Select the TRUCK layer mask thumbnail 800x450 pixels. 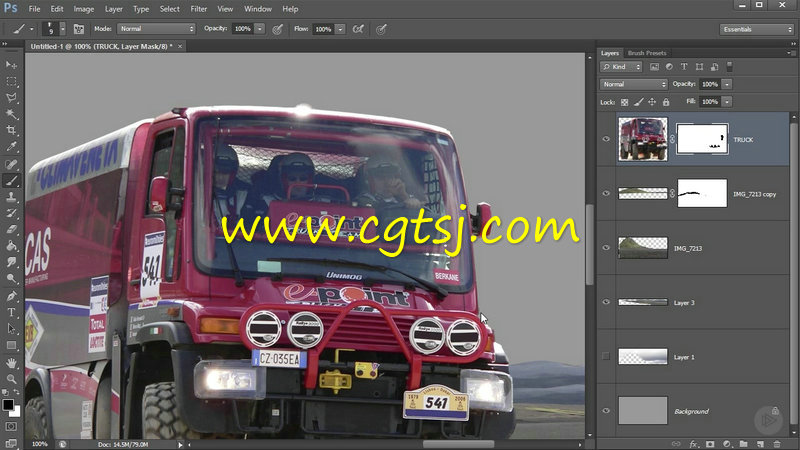coord(702,139)
